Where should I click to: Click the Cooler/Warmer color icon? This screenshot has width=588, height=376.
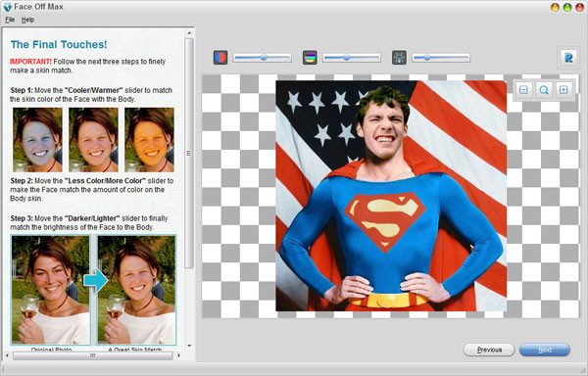click(220, 58)
